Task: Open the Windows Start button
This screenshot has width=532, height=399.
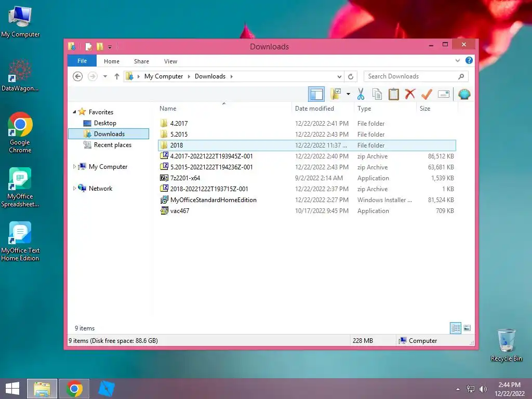Action: [x=12, y=389]
